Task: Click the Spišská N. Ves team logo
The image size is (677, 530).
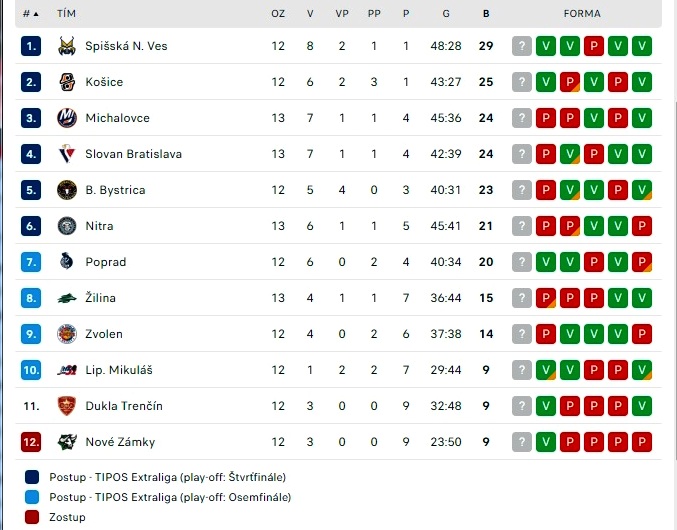Action: [67, 46]
